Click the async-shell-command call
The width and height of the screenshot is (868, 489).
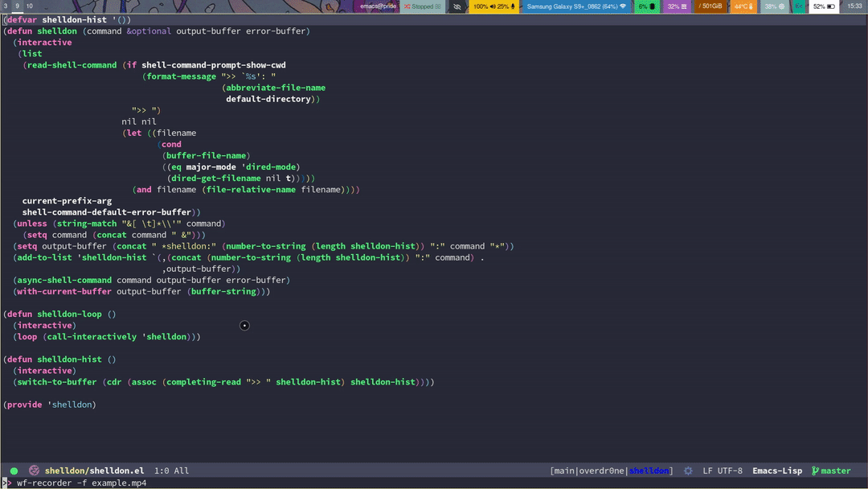64,280
